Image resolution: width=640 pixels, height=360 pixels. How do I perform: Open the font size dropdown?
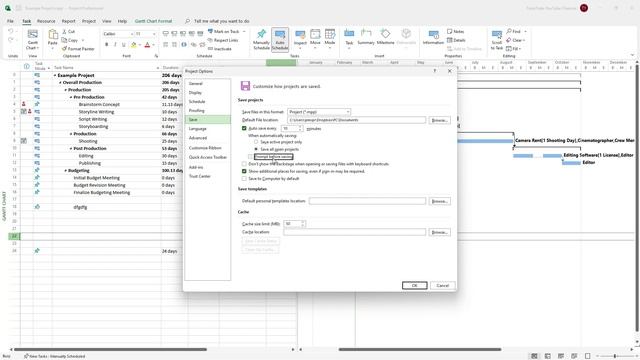point(154,34)
